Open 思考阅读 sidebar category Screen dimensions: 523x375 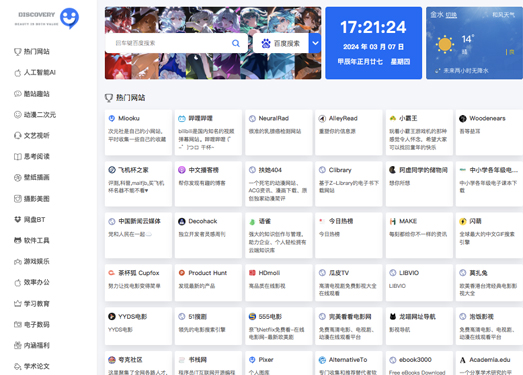[x=32, y=156]
